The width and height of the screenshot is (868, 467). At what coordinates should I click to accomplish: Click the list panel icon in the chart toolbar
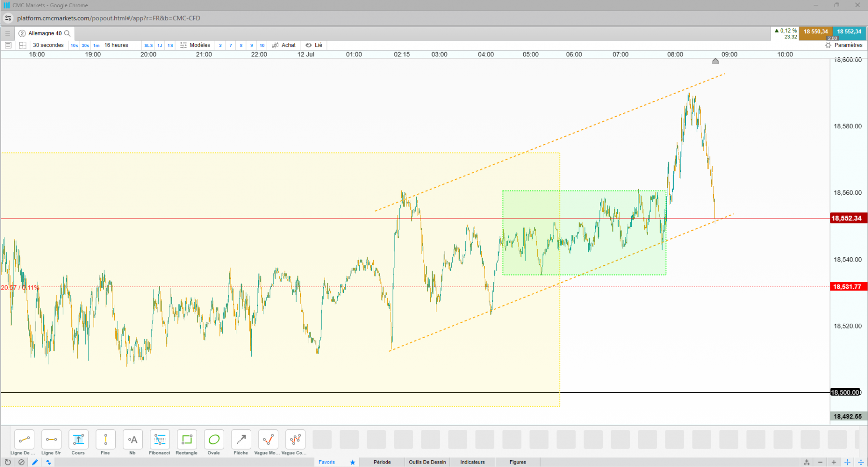coord(8,45)
